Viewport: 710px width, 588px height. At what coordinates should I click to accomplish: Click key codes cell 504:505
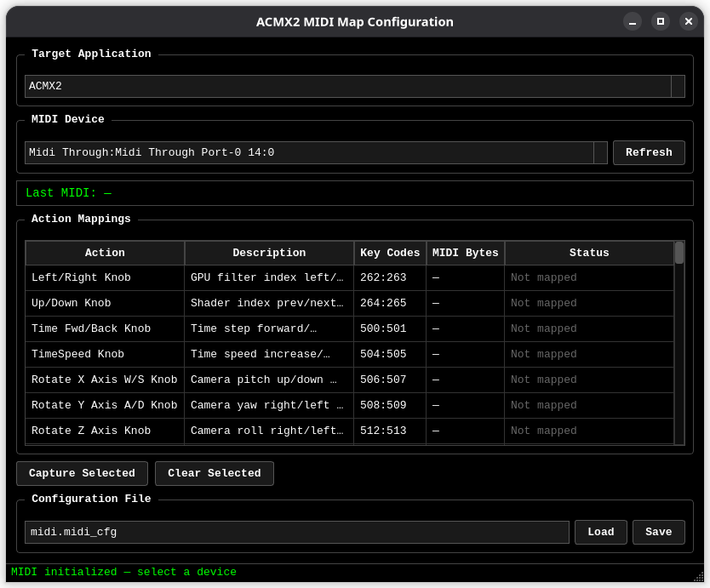390,354
